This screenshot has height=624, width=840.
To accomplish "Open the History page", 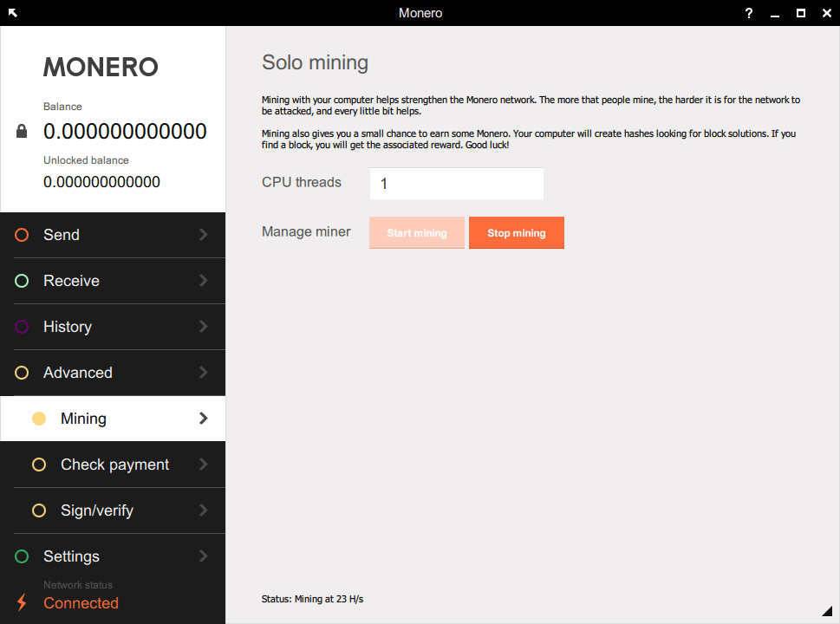I will pos(113,327).
